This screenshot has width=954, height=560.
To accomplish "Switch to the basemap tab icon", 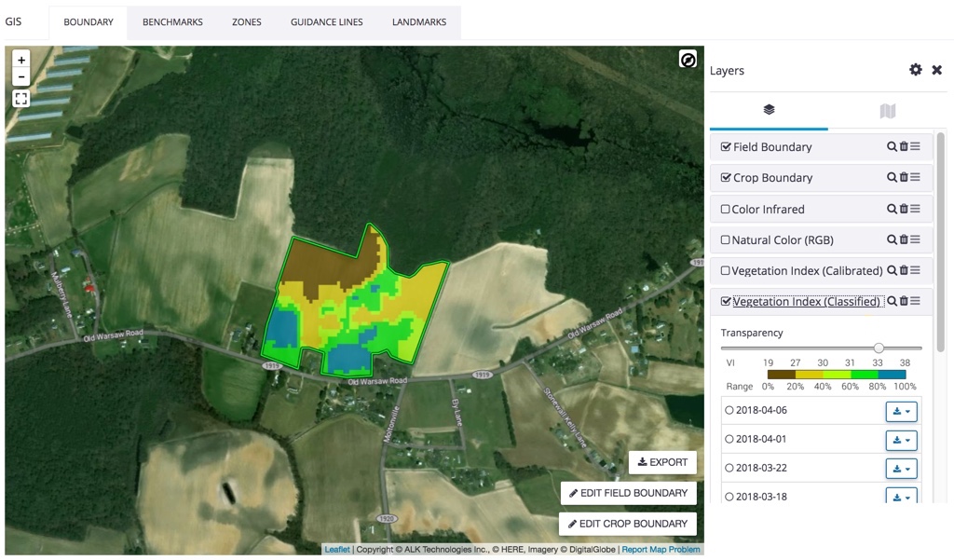I will pos(887,111).
